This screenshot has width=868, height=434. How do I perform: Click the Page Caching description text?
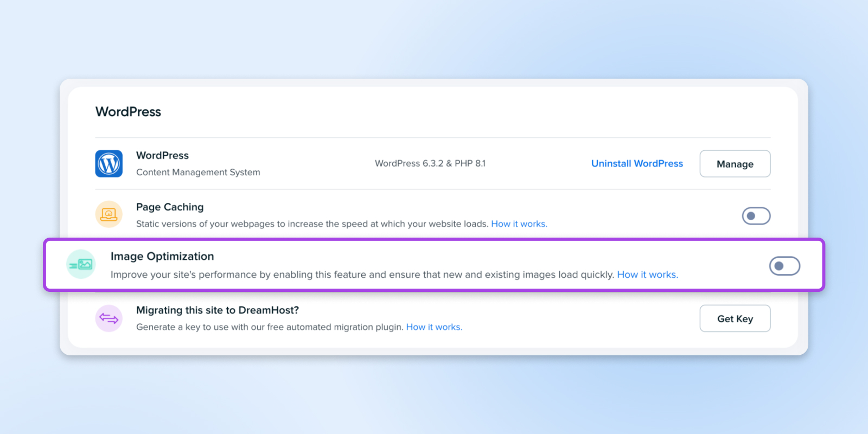coord(312,224)
